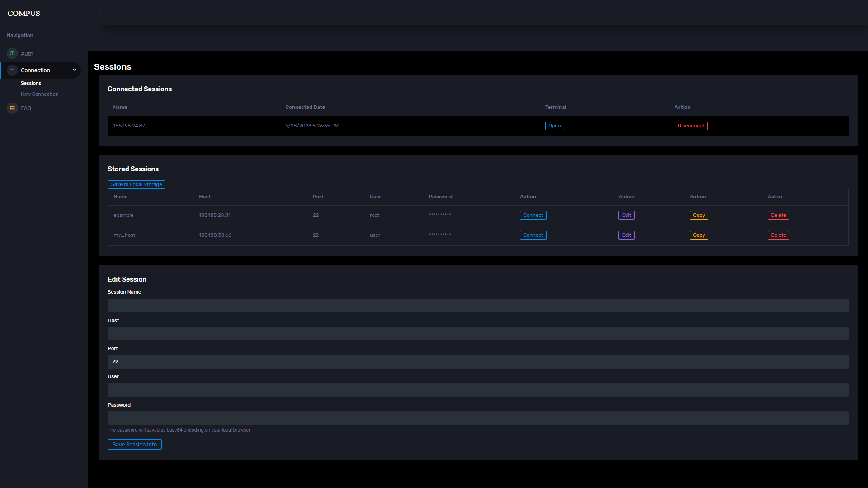Focus the Password input field
The height and width of the screenshot is (488, 868).
[478, 418]
